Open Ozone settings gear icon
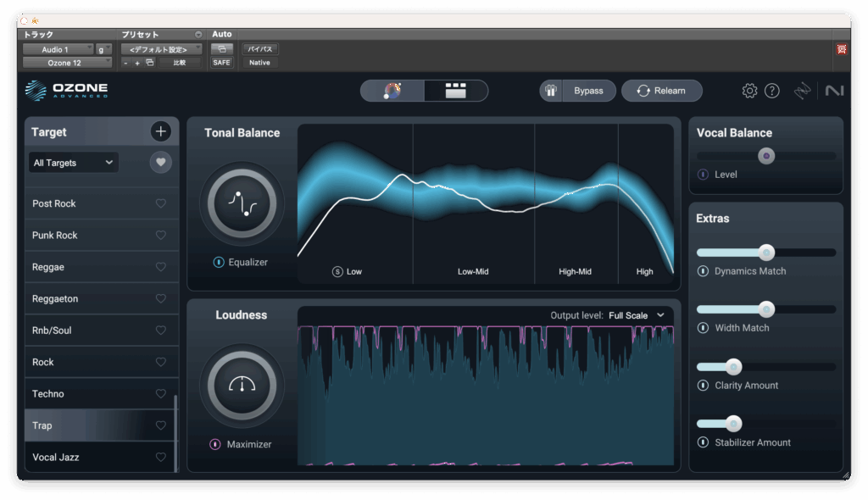This screenshot has height=500, width=868. [749, 91]
